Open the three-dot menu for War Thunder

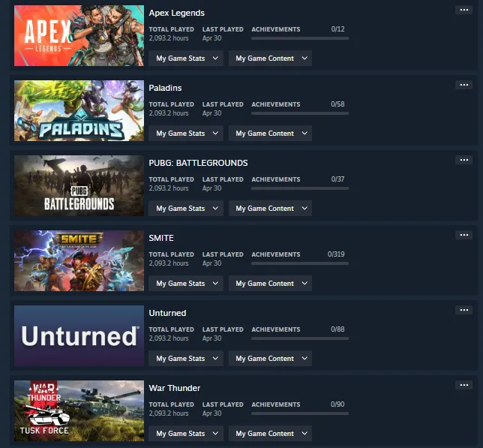click(463, 385)
